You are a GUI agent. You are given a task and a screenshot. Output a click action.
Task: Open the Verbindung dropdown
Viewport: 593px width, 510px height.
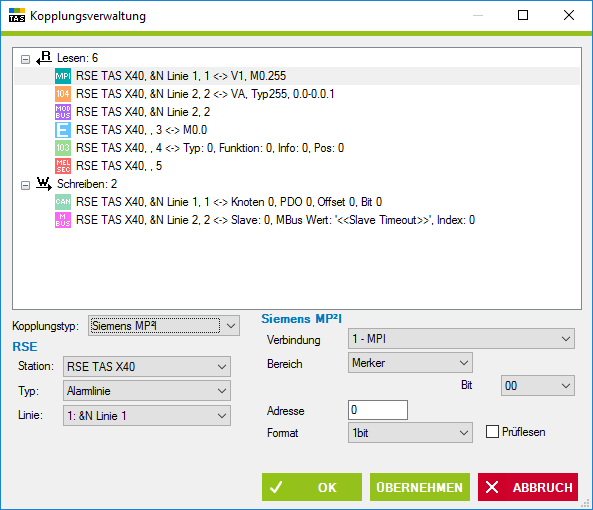[x=461, y=339]
